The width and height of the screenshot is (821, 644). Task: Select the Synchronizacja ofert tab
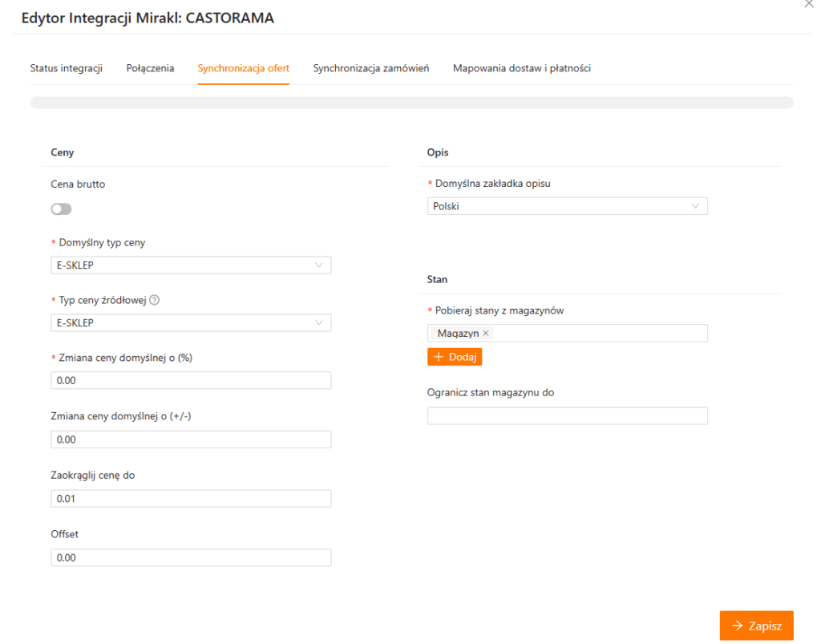tap(244, 68)
